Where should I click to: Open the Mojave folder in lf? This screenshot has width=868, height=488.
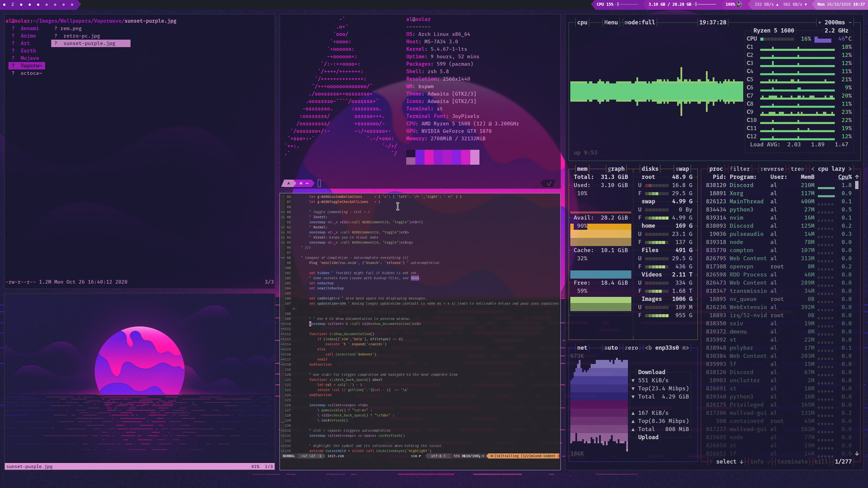[29, 58]
